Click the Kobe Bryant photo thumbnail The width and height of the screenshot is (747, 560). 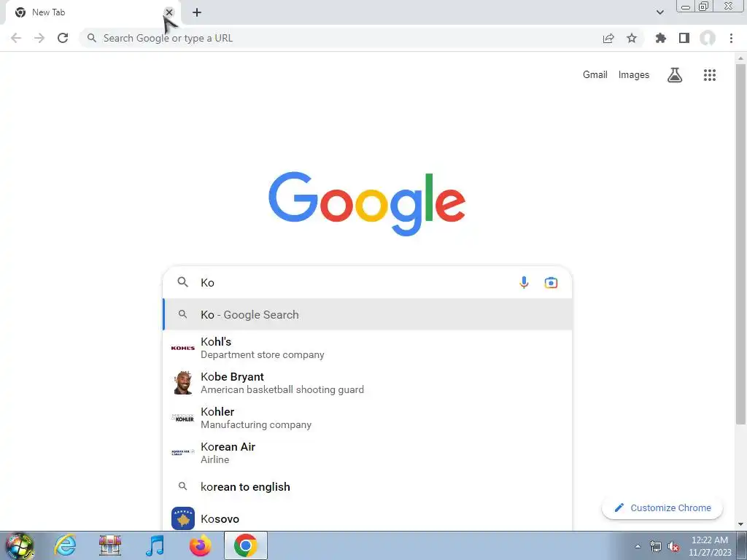pos(183,383)
